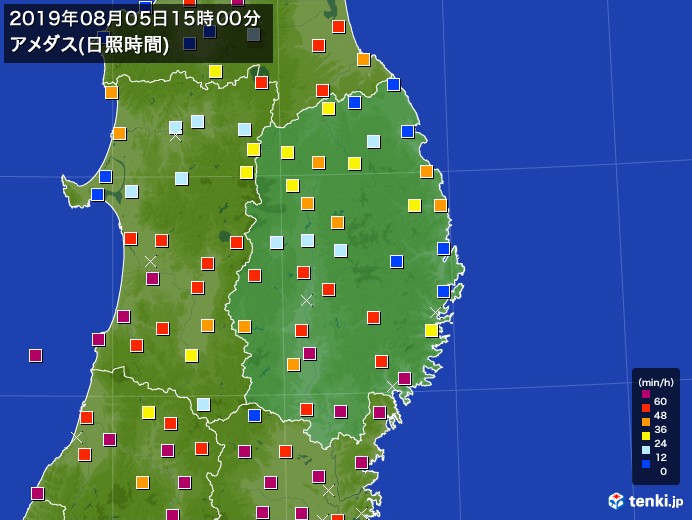Click the blue legend swatch for 0
This screenshot has height=520, width=692.
pyautogui.click(x=646, y=464)
